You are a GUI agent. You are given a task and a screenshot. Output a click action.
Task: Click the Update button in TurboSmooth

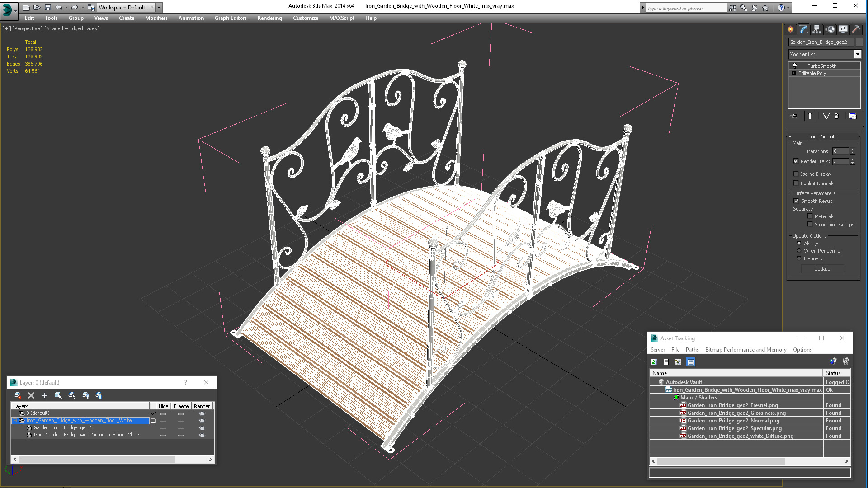(x=822, y=269)
